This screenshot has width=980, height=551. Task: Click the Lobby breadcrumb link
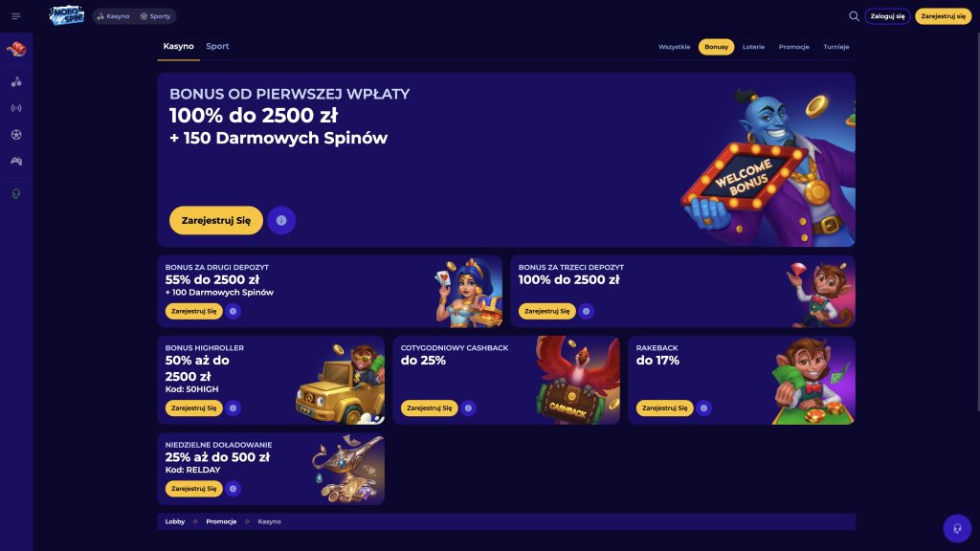[175, 521]
